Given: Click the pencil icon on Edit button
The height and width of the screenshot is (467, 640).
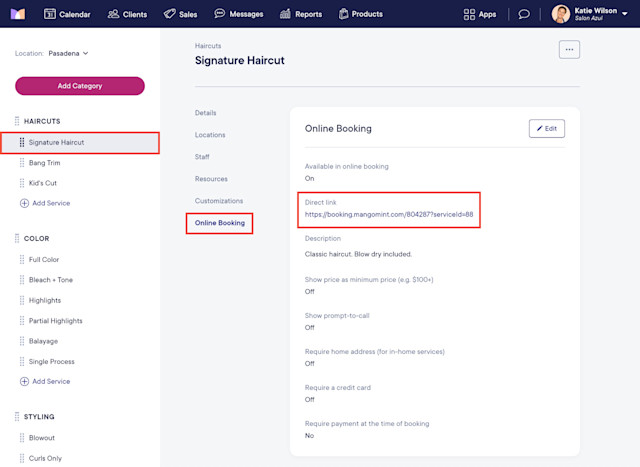Looking at the screenshot, I should pos(540,128).
